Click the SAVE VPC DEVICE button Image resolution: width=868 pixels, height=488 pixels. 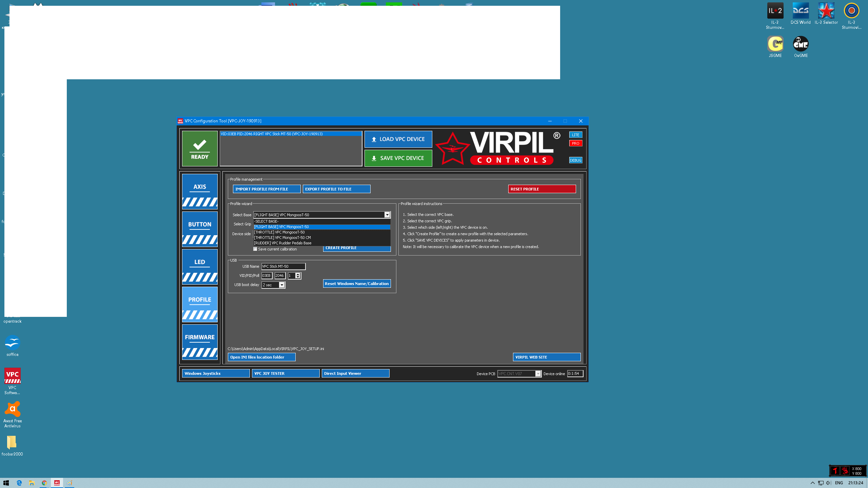coord(398,158)
